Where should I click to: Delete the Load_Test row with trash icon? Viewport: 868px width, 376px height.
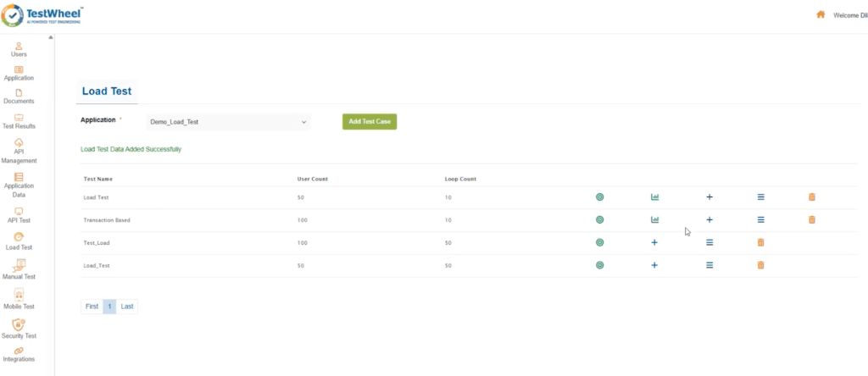(x=760, y=265)
